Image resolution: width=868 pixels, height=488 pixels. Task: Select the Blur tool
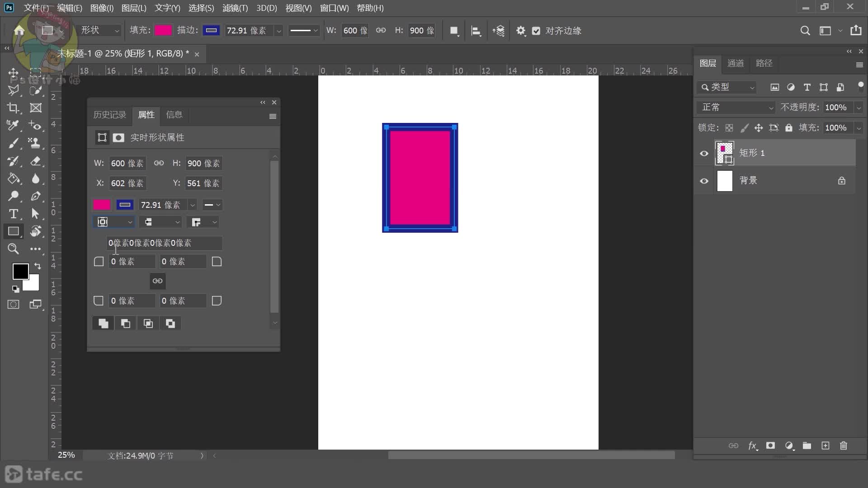point(36,178)
